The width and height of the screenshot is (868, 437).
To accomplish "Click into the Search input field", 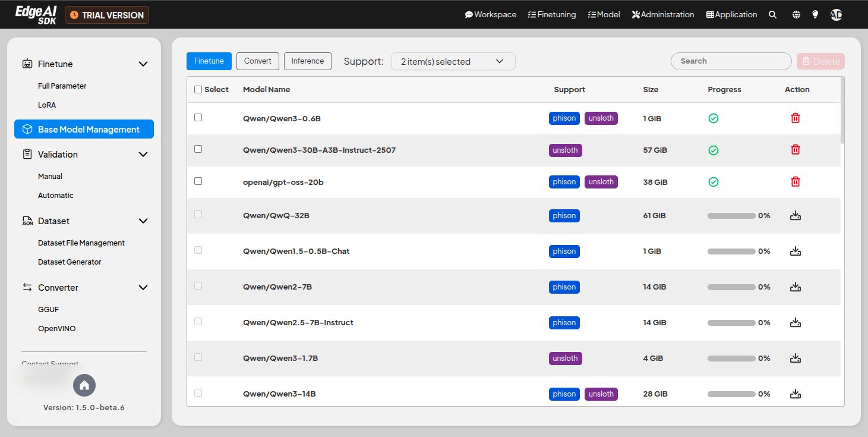I will [731, 61].
